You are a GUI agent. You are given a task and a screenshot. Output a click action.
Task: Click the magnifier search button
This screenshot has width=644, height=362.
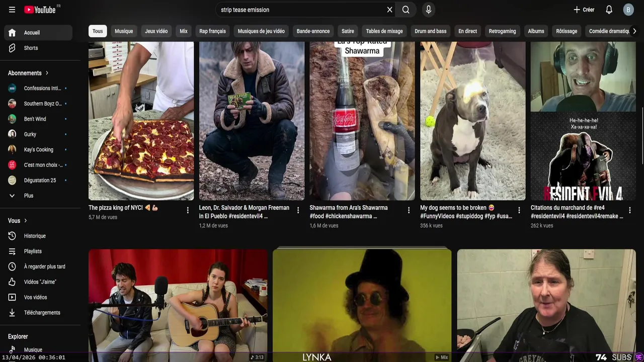coord(406,10)
